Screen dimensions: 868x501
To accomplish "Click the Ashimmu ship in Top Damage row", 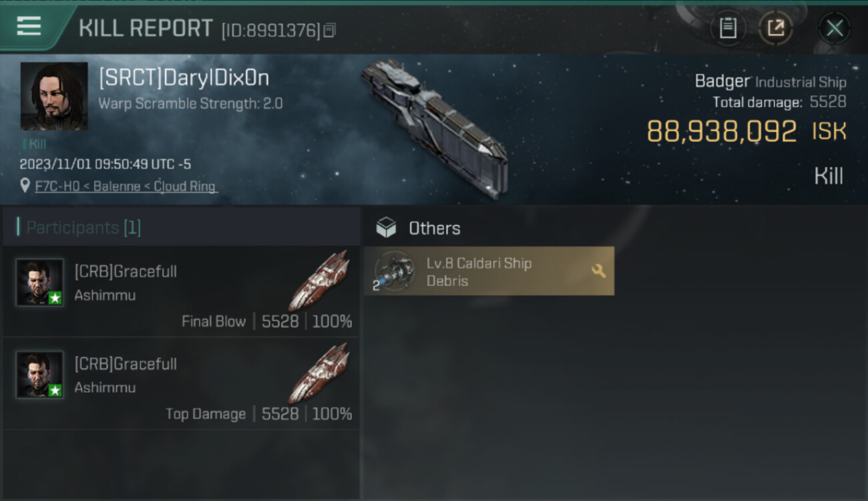I will click(x=319, y=373).
